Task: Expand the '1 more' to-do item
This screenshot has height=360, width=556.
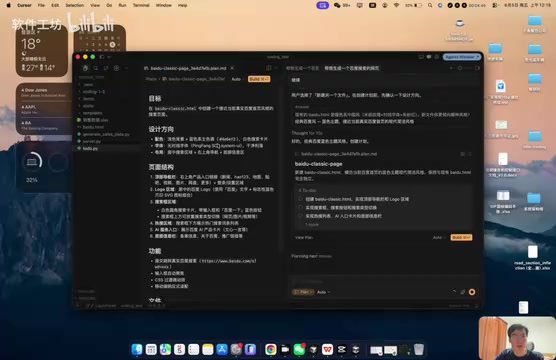Action: 312,225
